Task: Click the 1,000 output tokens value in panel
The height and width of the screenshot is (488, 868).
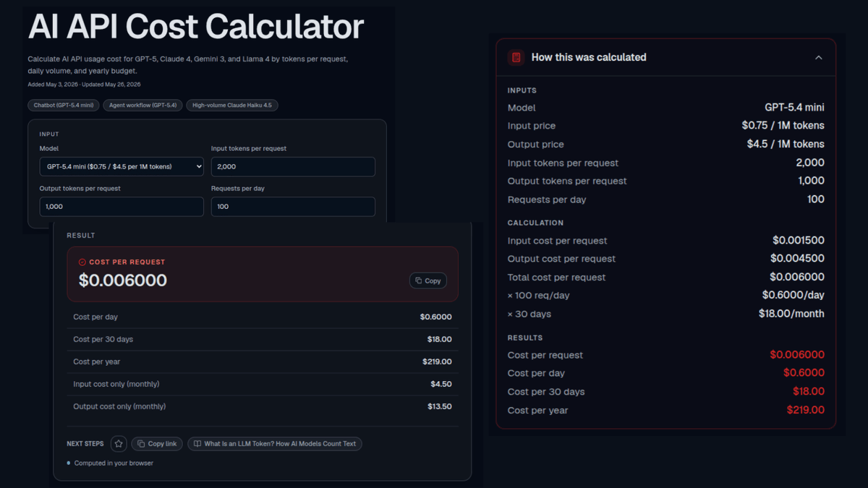Action: [x=811, y=181]
